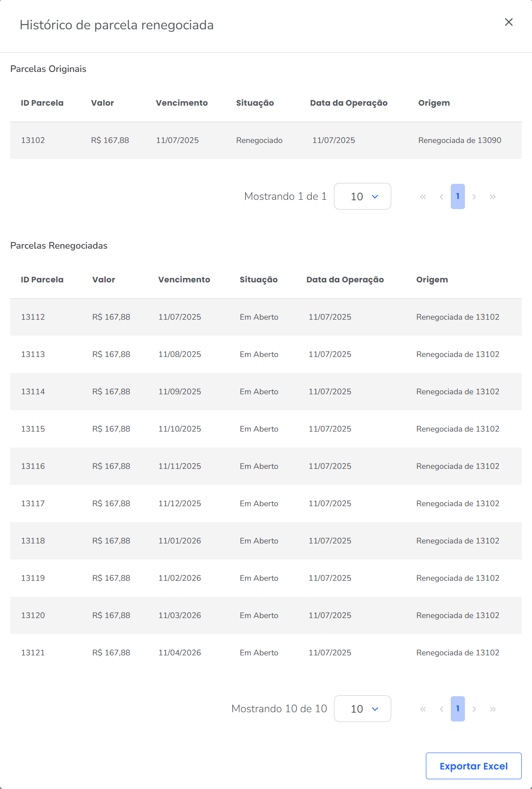The width and height of the screenshot is (532, 789).
Task: Select row with vencimento 11/04/2026
Action: point(266,653)
